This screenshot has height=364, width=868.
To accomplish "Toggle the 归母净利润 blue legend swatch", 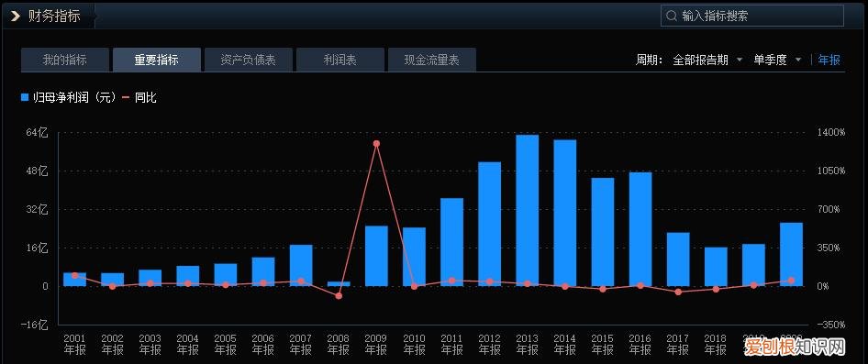I will 25,97.
